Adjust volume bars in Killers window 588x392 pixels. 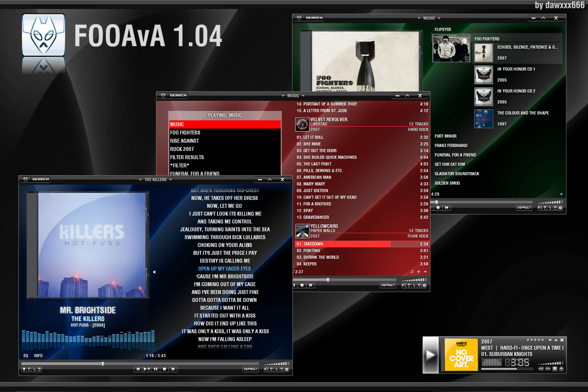(x=277, y=363)
